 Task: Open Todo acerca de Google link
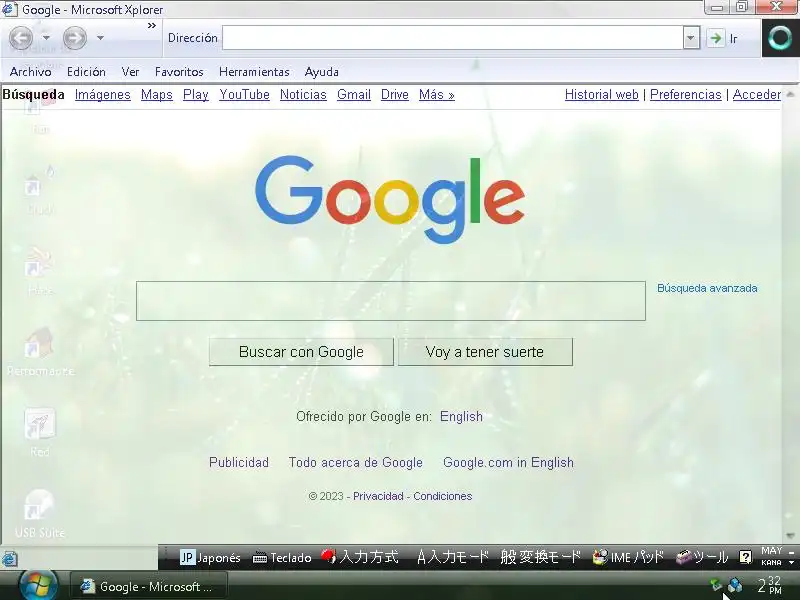(x=356, y=462)
